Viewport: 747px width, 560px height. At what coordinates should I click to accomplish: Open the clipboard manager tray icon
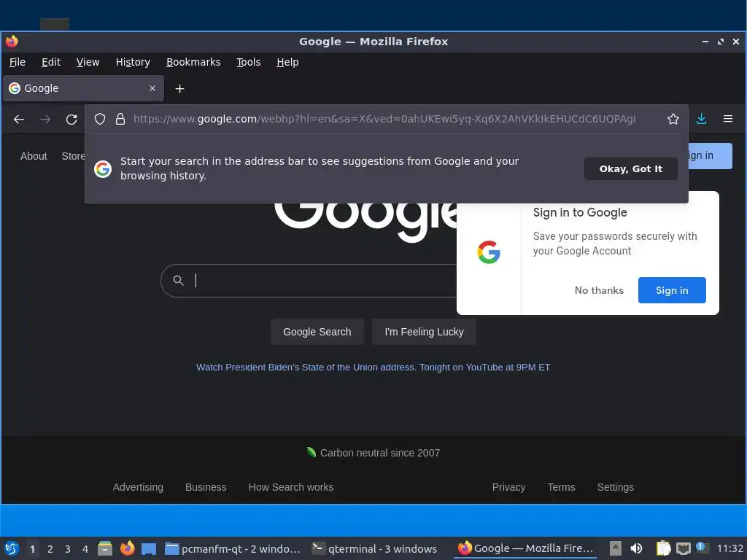coord(663,548)
